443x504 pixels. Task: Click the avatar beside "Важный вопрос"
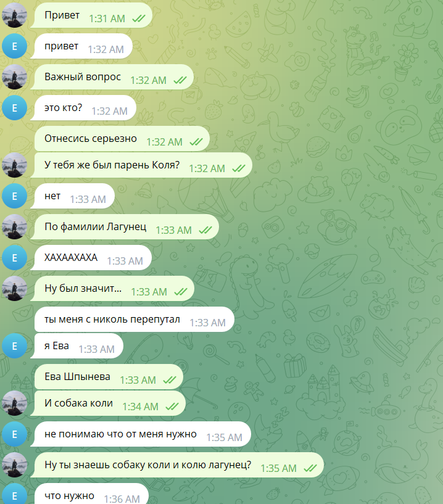14,77
